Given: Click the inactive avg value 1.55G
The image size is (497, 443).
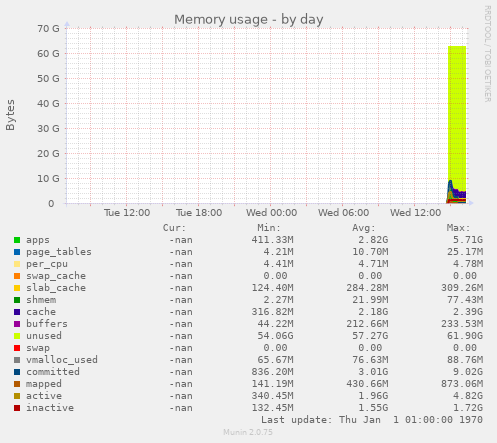Looking at the screenshot, I should (373, 408).
